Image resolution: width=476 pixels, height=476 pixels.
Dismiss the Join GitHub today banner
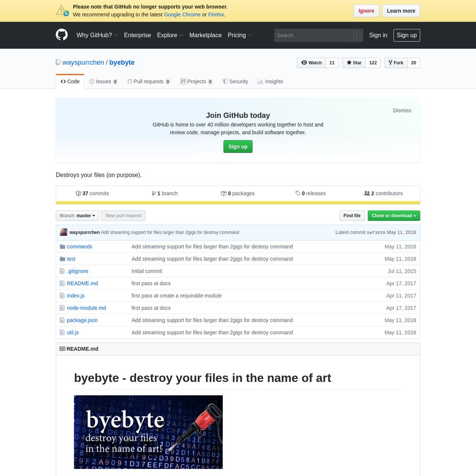[402, 110]
